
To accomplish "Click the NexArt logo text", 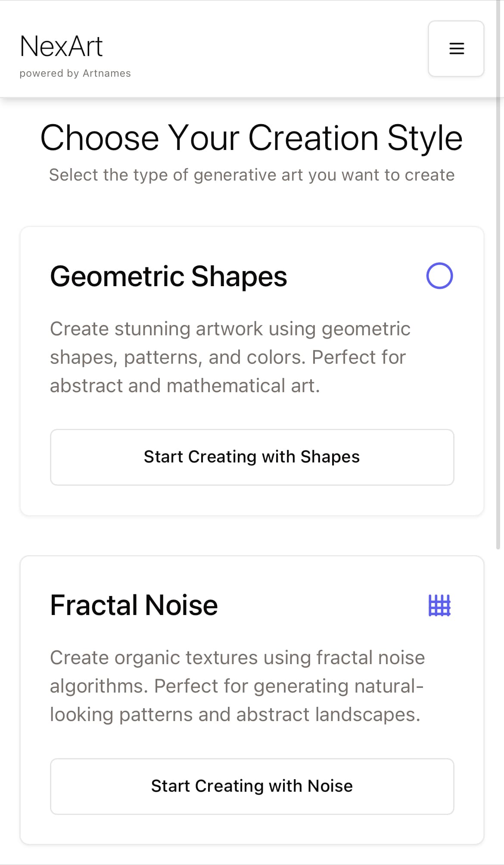I will 61,46.
